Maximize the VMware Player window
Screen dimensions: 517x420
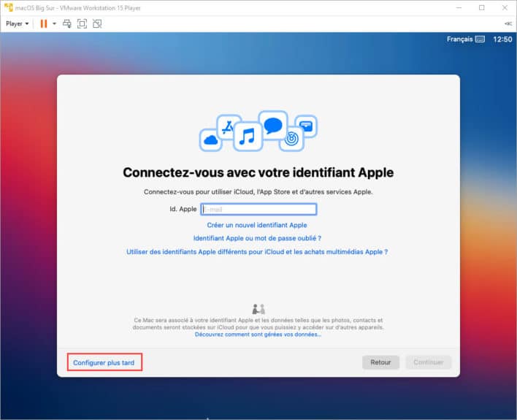(482, 7)
